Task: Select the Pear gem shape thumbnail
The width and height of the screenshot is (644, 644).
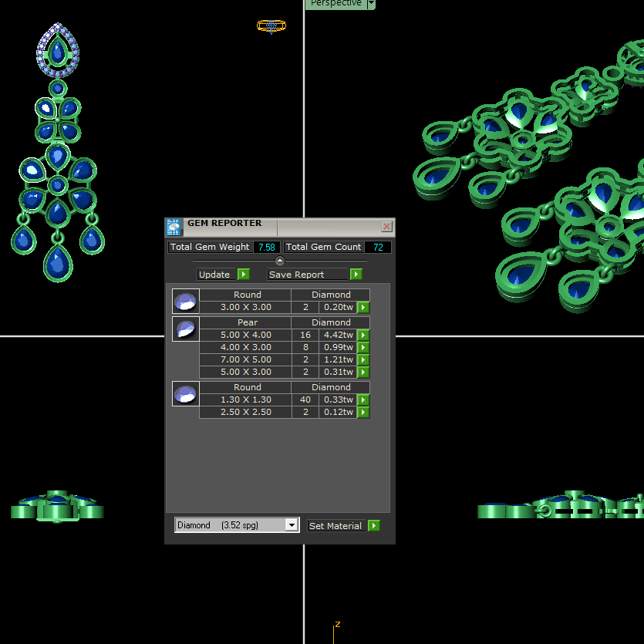Action: [x=185, y=329]
